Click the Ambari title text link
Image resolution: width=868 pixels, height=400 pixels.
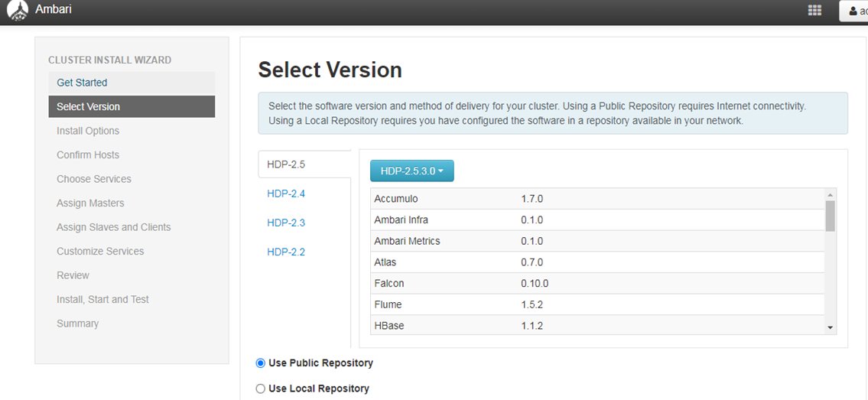pyautogui.click(x=53, y=9)
